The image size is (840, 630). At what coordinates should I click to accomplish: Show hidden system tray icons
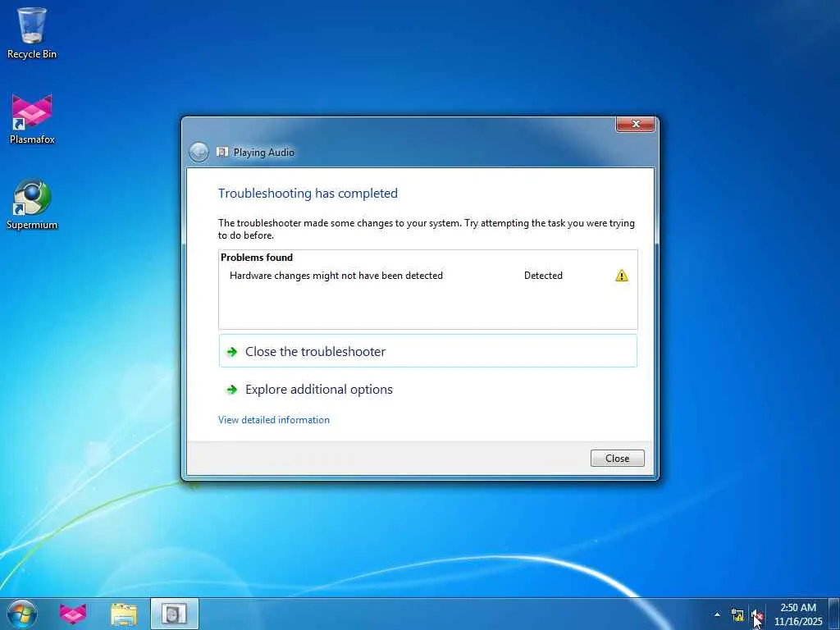(717, 614)
